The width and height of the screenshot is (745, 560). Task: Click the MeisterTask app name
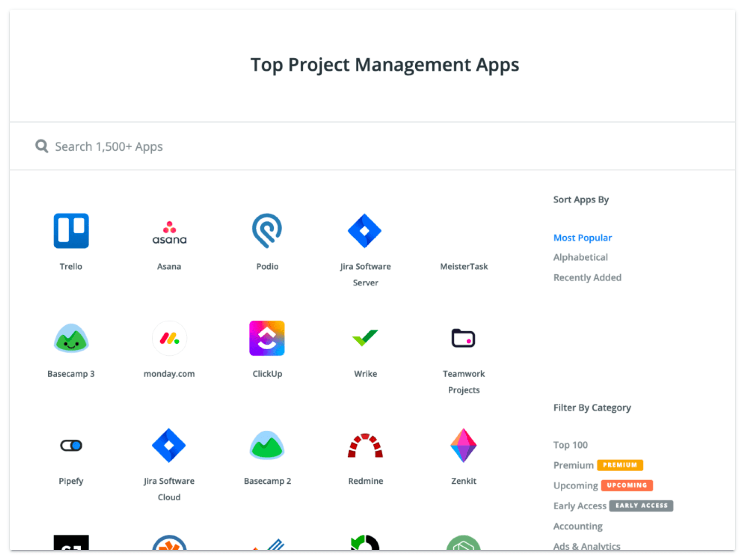click(x=464, y=267)
